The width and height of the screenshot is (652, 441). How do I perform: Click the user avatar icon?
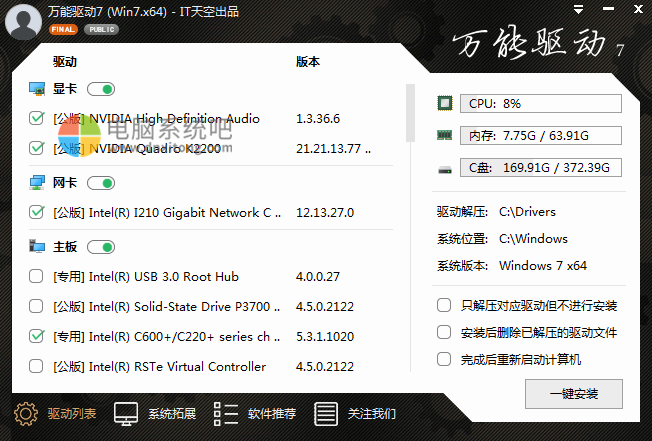tap(23, 22)
